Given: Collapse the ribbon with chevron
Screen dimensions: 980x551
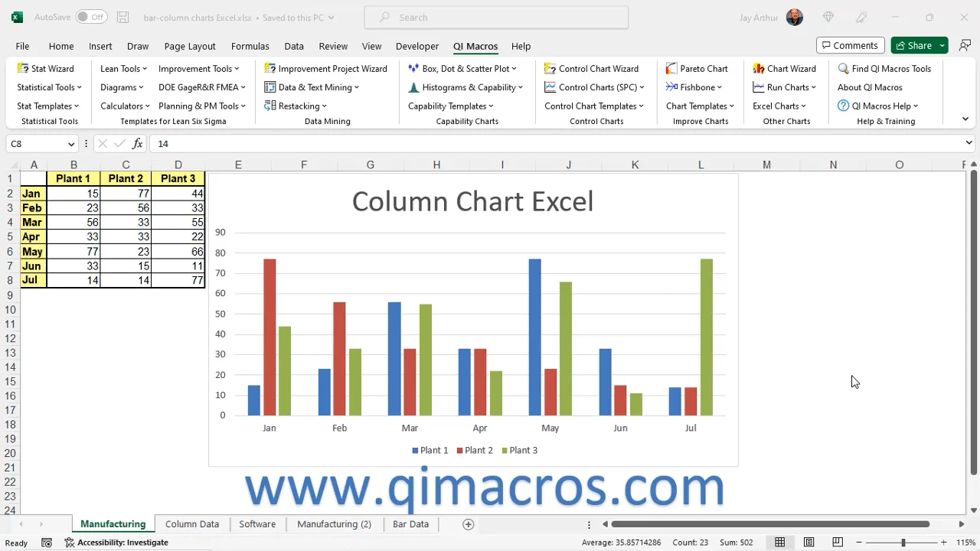Looking at the screenshot, I should [965, 119].
